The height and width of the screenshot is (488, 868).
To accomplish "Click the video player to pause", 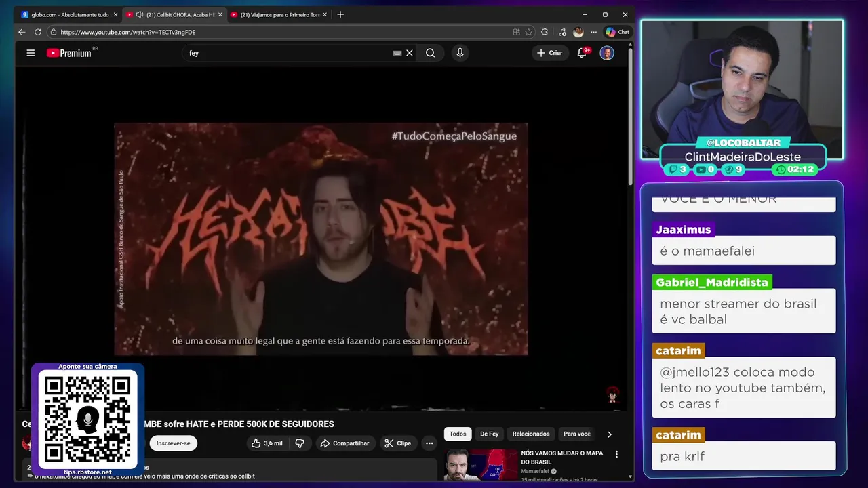I will coord(321,239).
